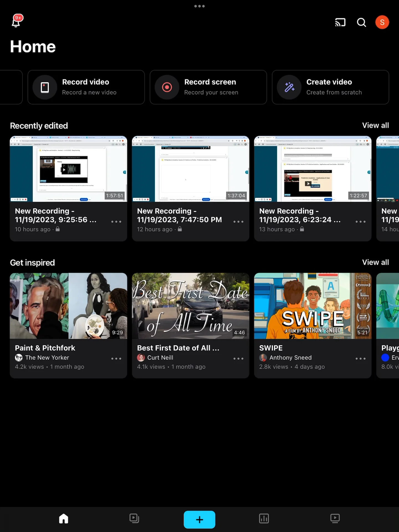Start Record screen card
This screenshot has height=532, width=399.
208,87
